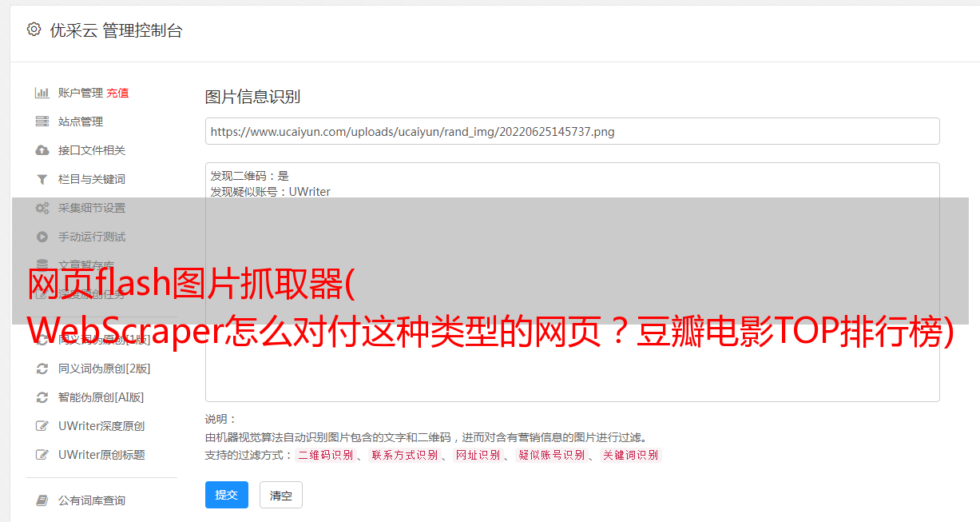This screenshot has width=980, height=522.
Task: Select the cloud upload icon for 接口文件相关
Action: click(42, 150)
